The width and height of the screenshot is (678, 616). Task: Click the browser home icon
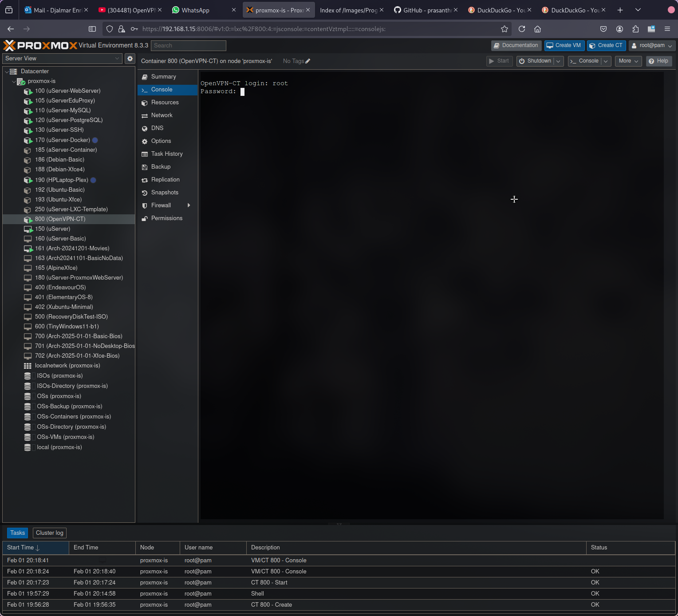[x=537, y=29]
